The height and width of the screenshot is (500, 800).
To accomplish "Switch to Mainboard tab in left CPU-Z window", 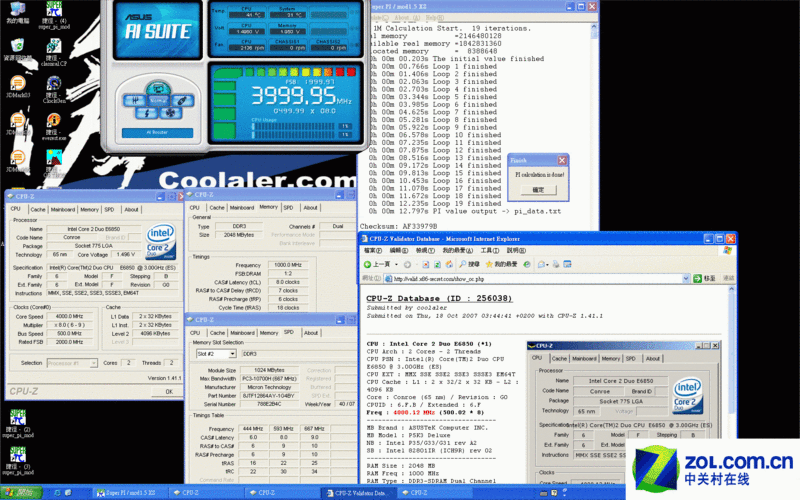I will [63, 210].
